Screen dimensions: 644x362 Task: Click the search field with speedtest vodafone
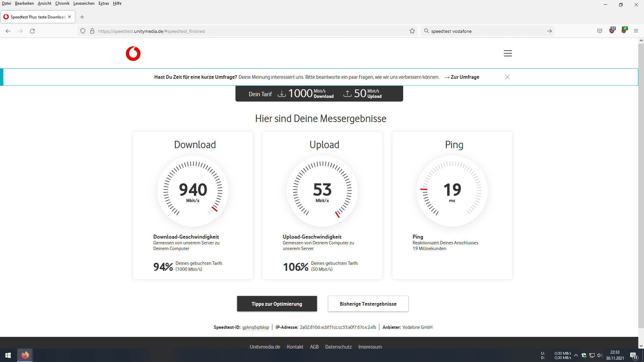[x=486, y=31]
